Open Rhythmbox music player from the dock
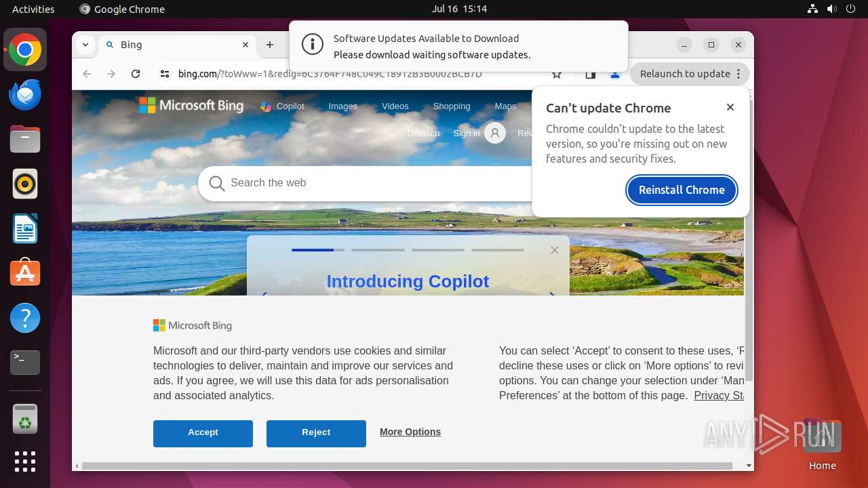 point(25,184)
